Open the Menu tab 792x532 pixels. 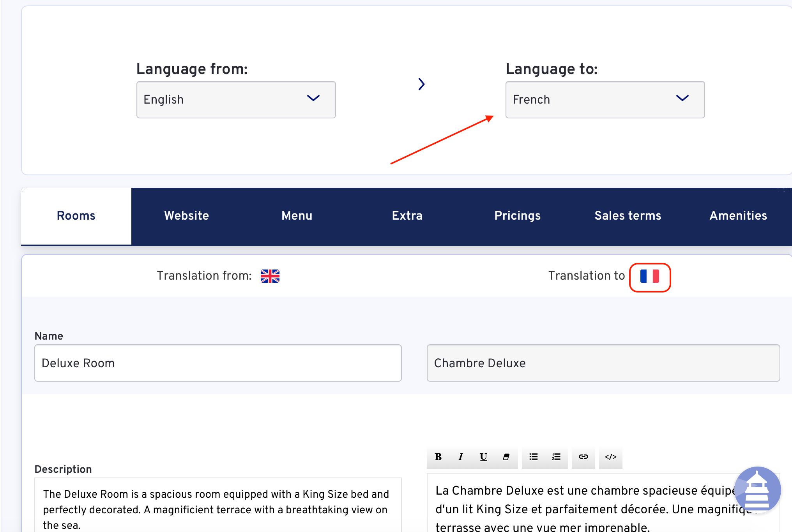(x=297, y=216)
